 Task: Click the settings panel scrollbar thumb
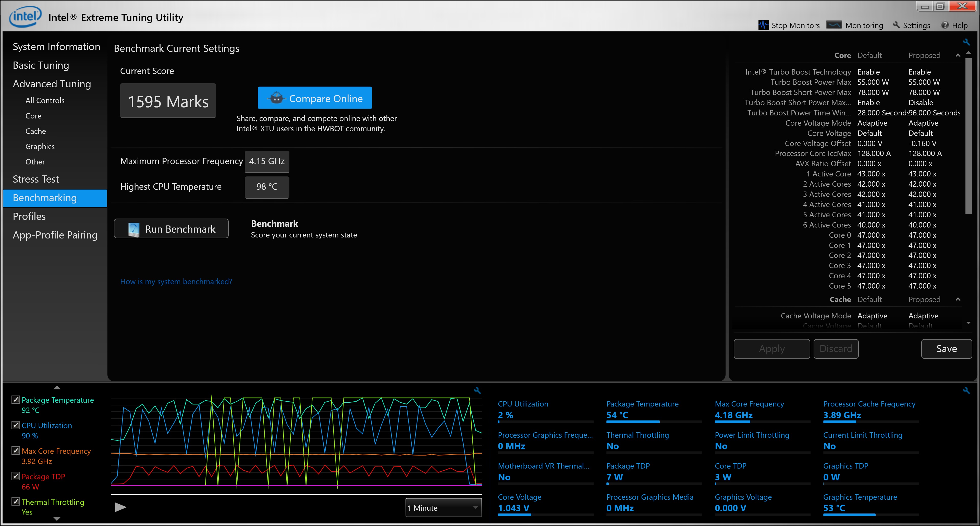click(969, 136)
